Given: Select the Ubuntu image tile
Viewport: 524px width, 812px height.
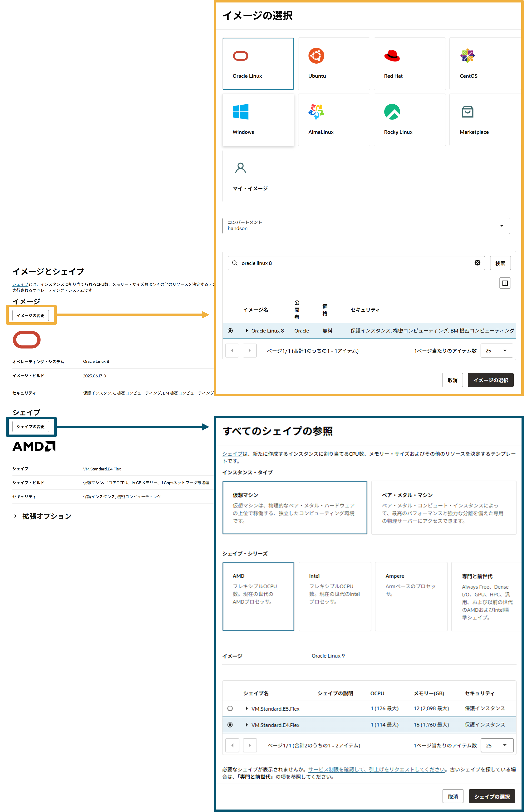Looking at the screenshot, I should coord(334,64).
